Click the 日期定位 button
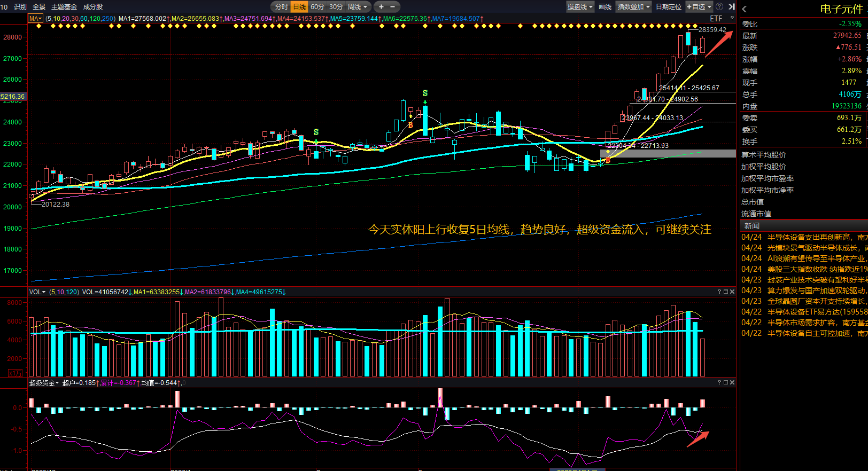 [669, 7]
